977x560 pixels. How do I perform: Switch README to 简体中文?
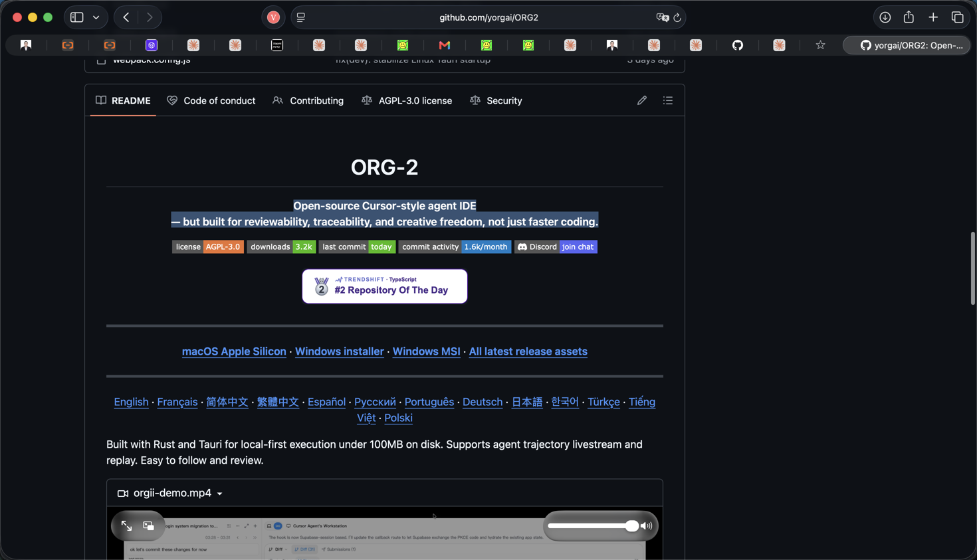pyautogui.click(x=227, y=402)
